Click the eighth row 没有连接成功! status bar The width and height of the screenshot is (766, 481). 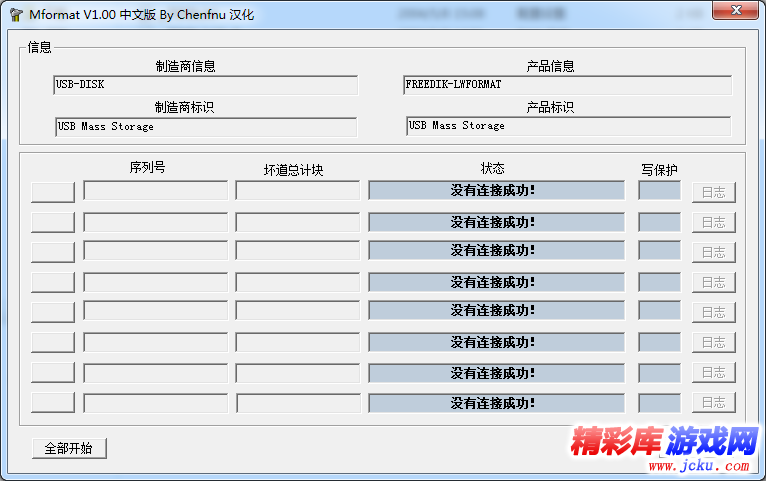click(497, 403)
